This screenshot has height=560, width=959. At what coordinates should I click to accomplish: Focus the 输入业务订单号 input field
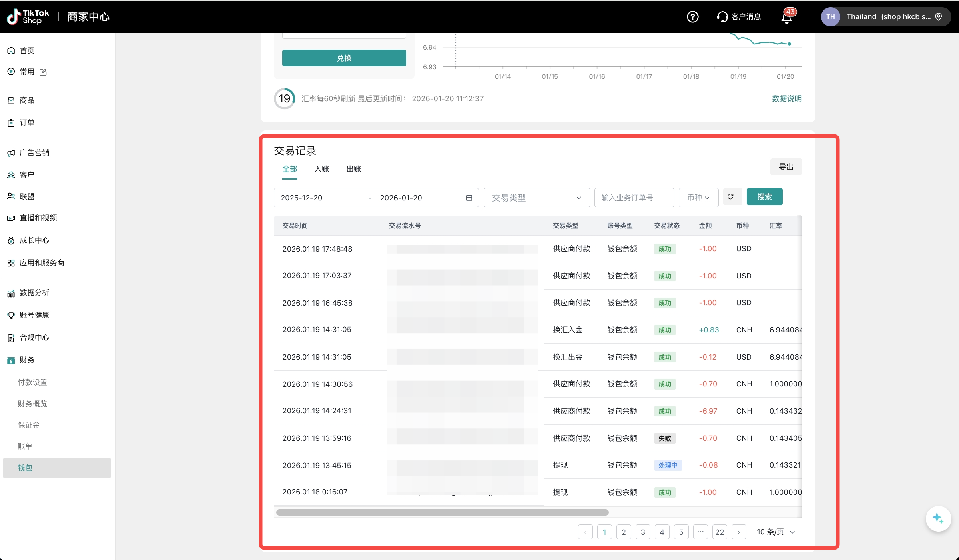pos(634,198)
